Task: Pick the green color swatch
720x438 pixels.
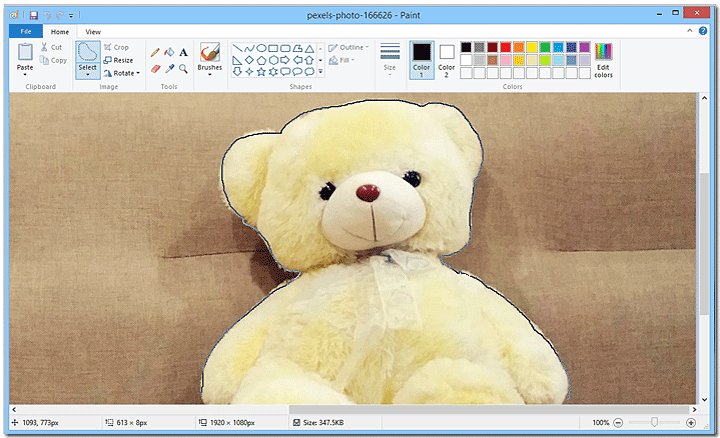Action: [x=545, y=47]
